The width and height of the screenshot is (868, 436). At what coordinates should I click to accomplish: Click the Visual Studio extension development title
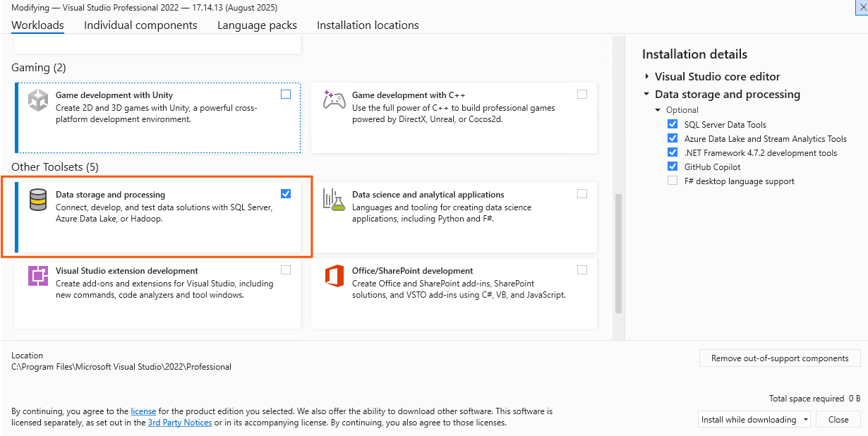pos(127,271)
